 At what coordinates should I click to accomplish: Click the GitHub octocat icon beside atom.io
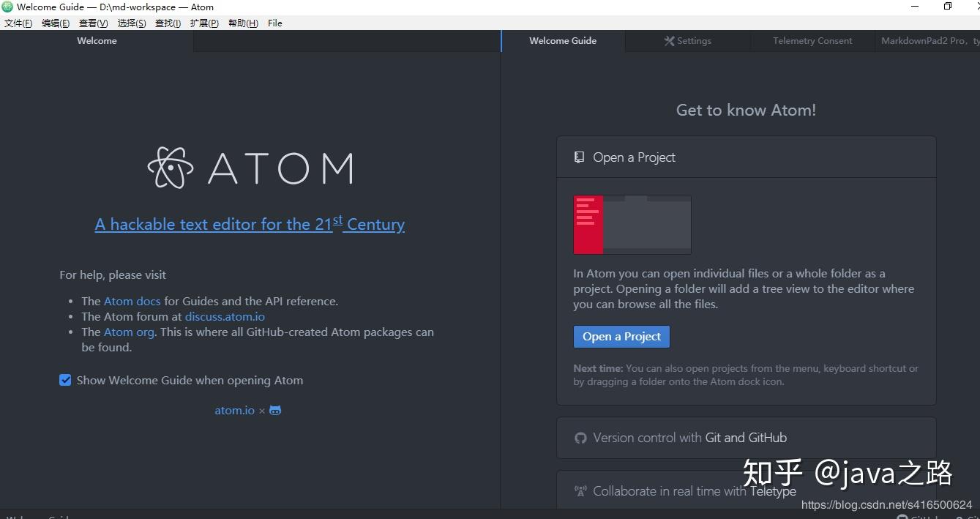(x=275, y=411)
